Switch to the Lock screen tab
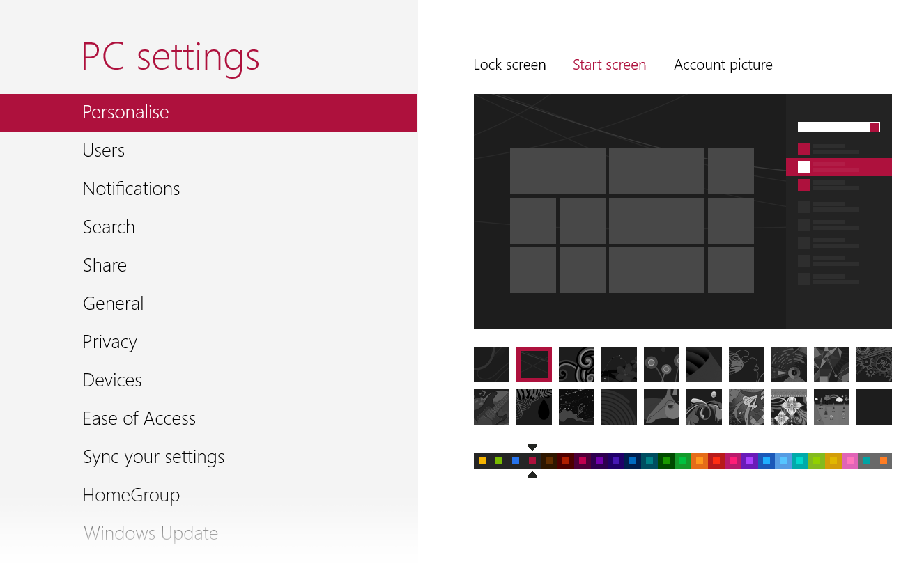The height and width of the screenshot is (564, 924). click(509, 65)
